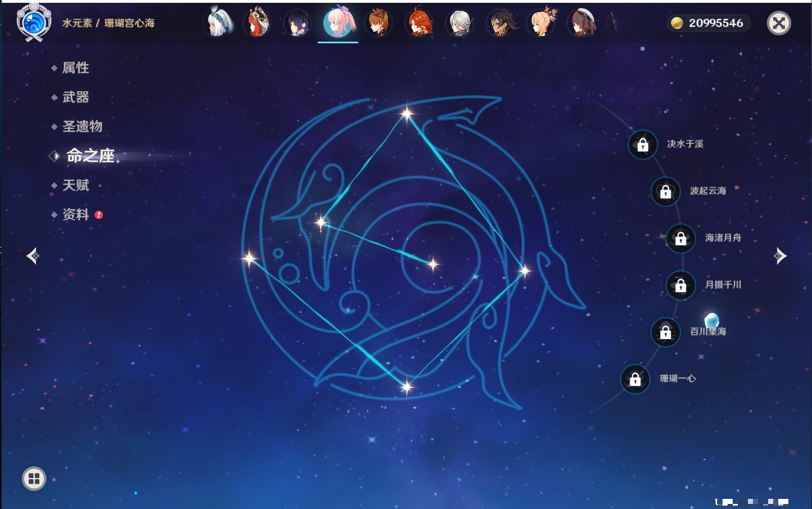This screenshot has width=812, height=509.
Task: Choose the brown-haired character with white hat
Action: [x=582, y=23]
